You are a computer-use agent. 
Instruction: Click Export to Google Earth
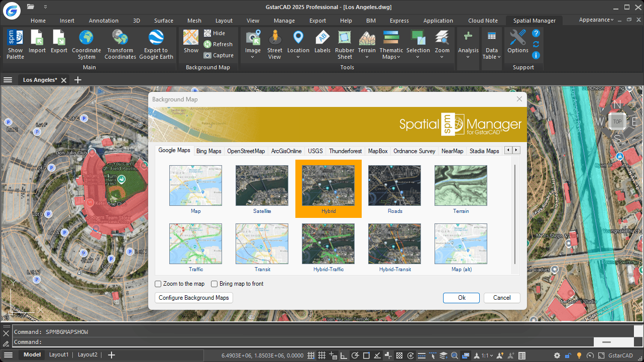click(x=156, y=44)
